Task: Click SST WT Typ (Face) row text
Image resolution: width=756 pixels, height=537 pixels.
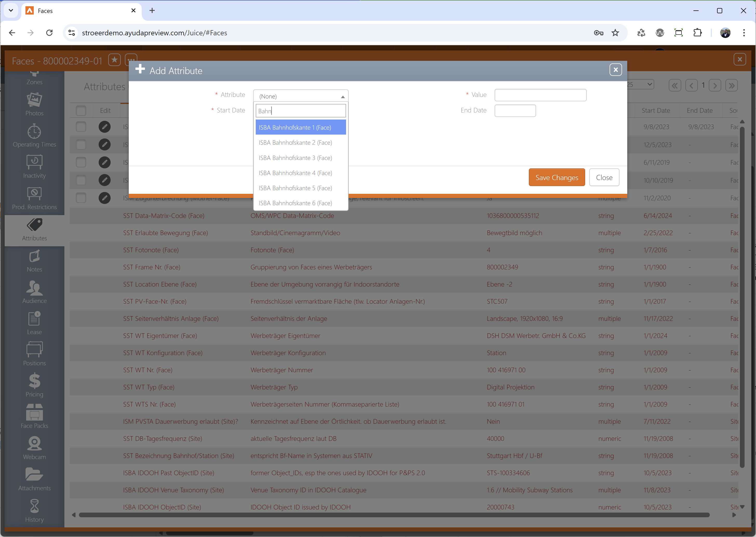Action: (148, 387)
